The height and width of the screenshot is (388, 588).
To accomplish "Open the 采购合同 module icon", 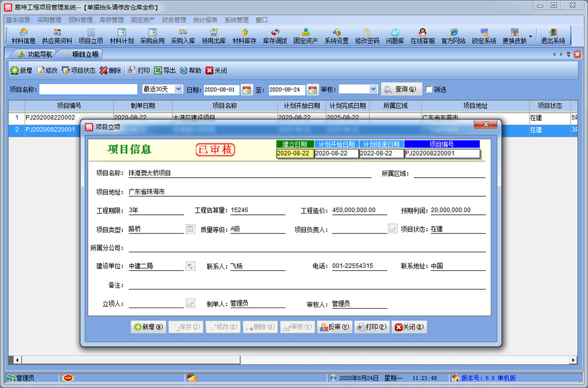I will [152, 36].
